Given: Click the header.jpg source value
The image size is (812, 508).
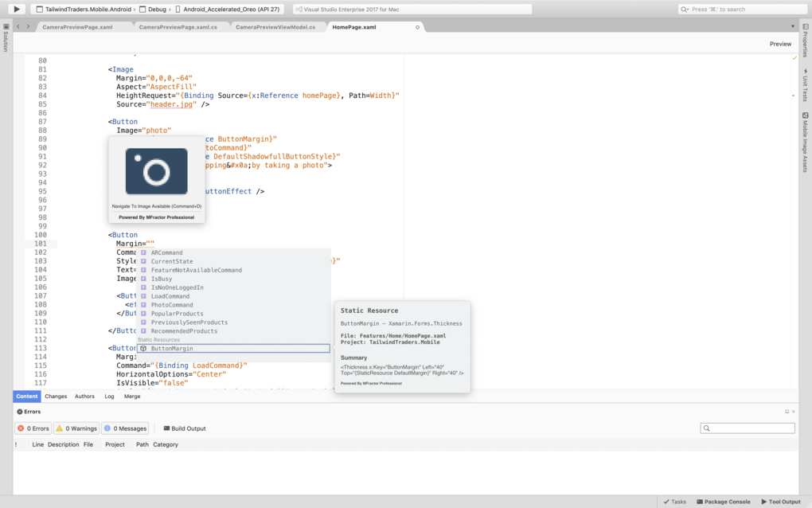Looking at the screenshot, I should [x=171, y=104].
